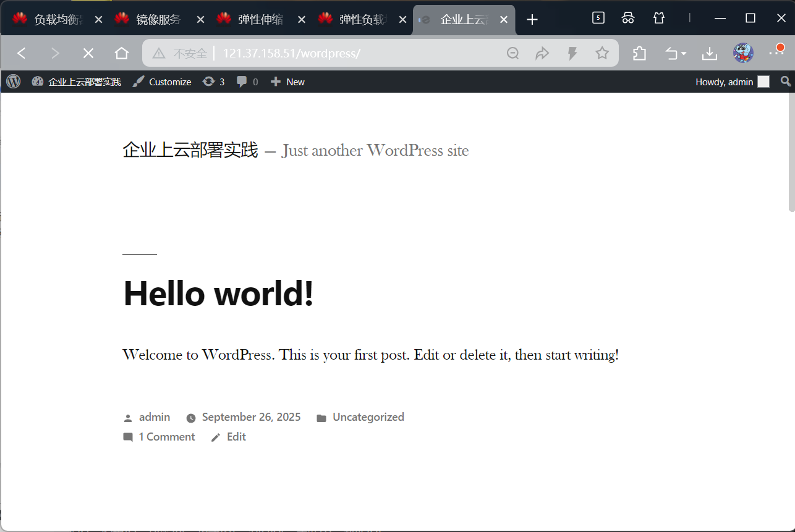795x532 pixels.
Task: Open a new browser tab
Action: click(x=532, y=20)
